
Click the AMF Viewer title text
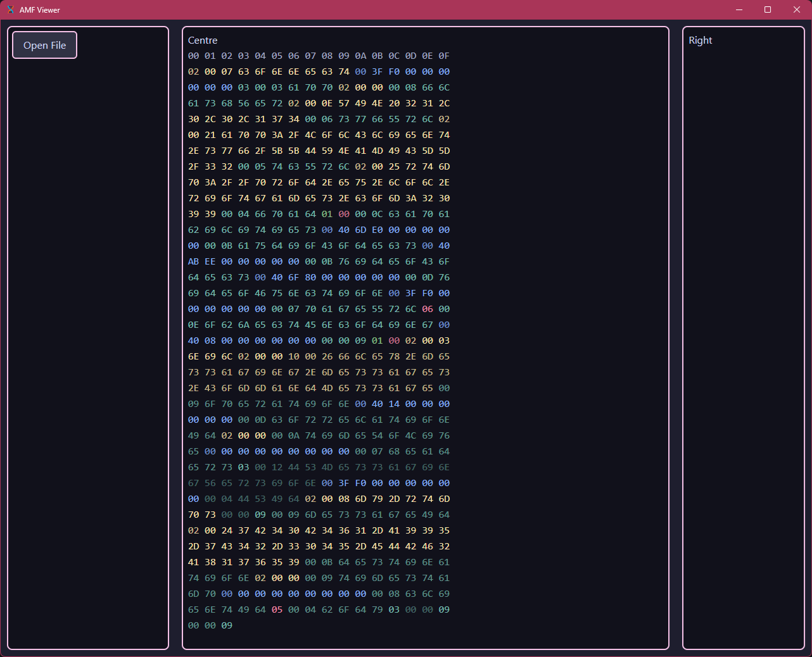coord(40,9)
